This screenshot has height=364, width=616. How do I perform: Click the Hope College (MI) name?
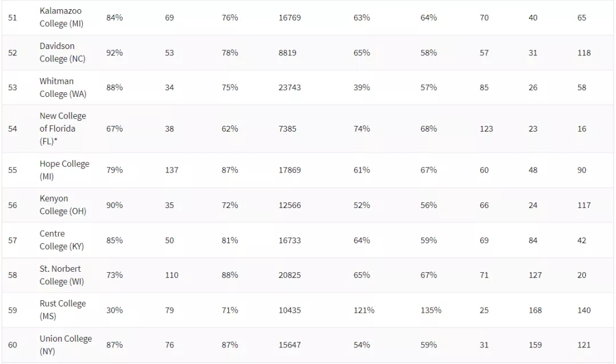click(64, 170)
